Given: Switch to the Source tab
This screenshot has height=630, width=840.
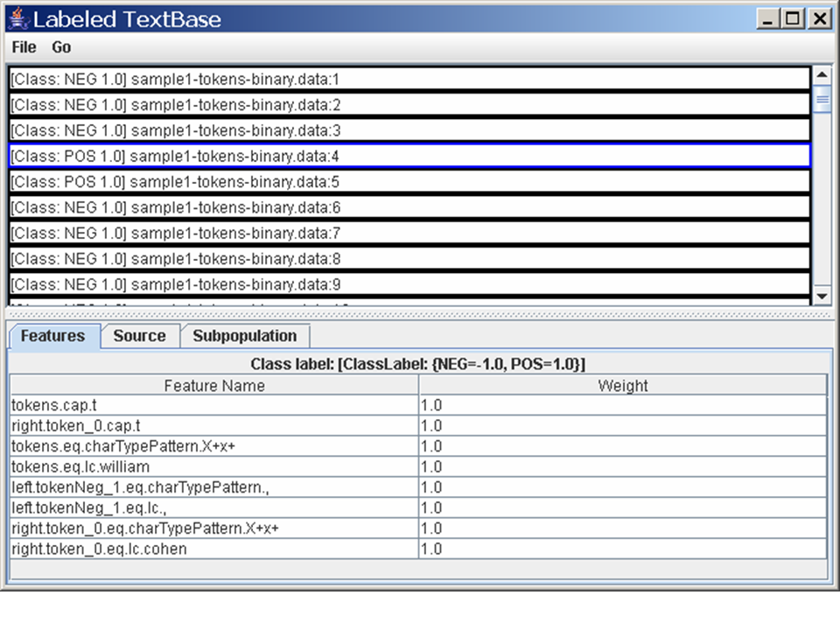Looking at the screenshot, I should click(139, 336).
